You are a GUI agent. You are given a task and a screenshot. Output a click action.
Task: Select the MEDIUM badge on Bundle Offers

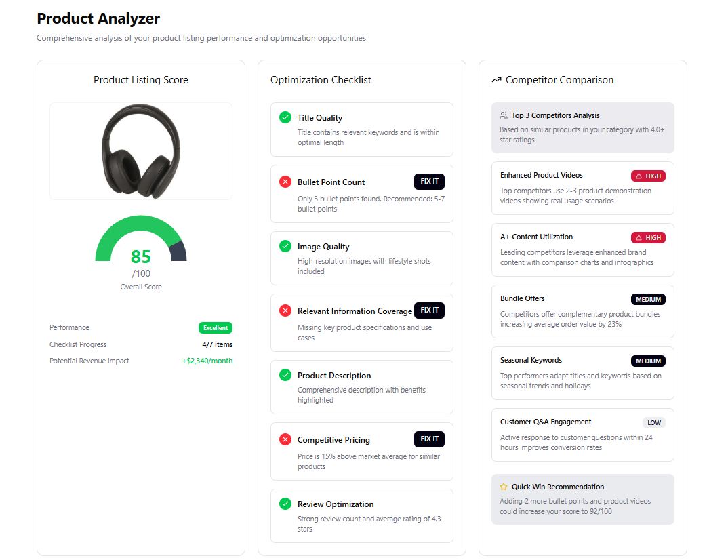pyautogui.click(x=647, y=299)
